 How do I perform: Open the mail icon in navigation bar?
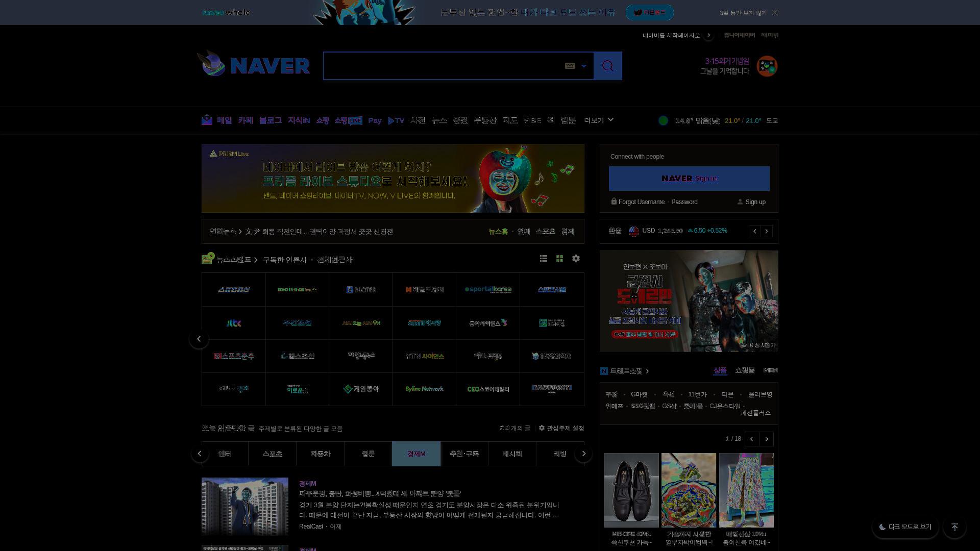[x=207, y=120]
